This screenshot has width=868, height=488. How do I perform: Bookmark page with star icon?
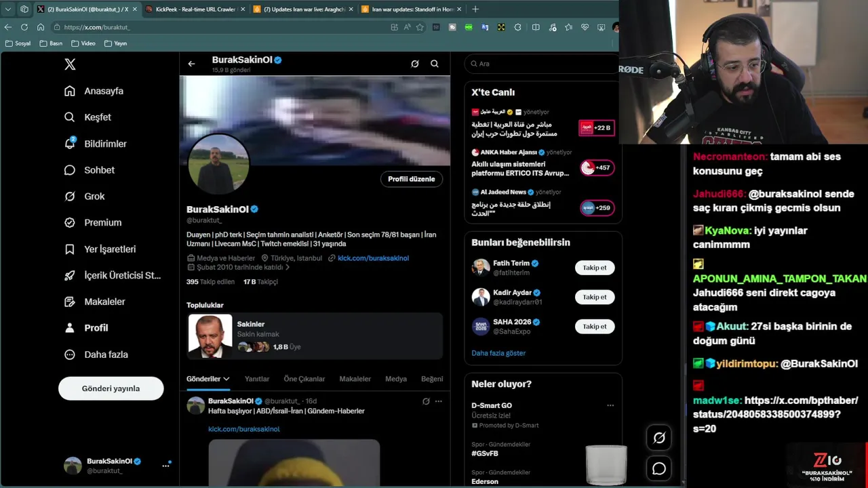(x=420, y=27)
